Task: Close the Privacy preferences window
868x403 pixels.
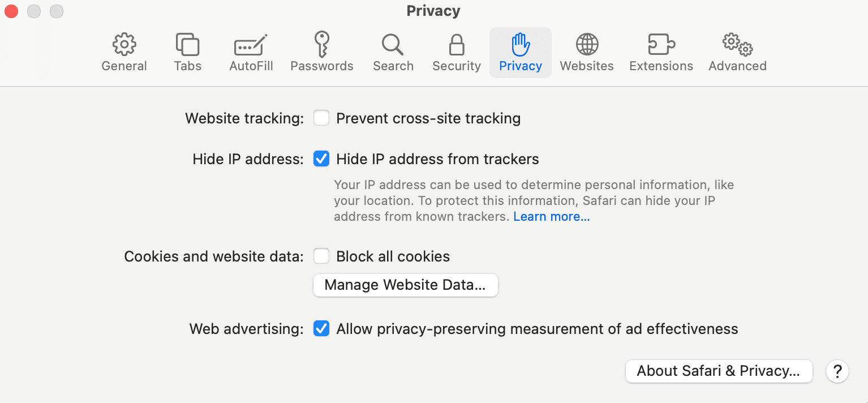Action: tap(11, 11)
